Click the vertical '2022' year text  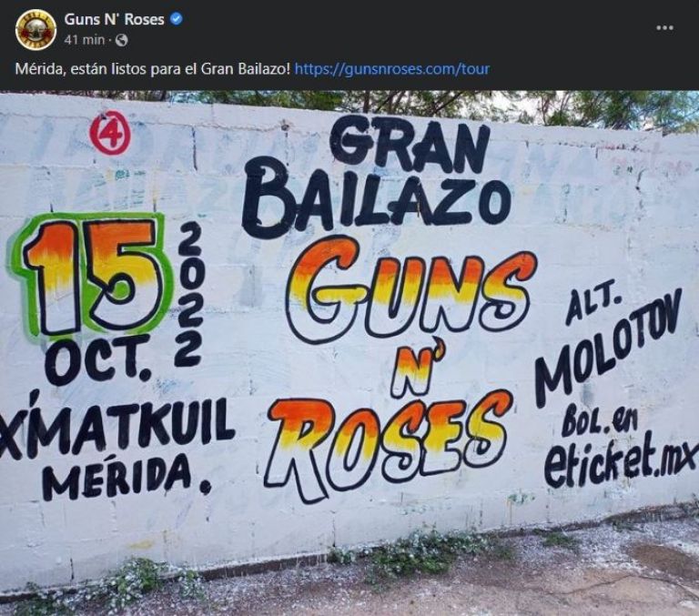(x=190, y=294)
